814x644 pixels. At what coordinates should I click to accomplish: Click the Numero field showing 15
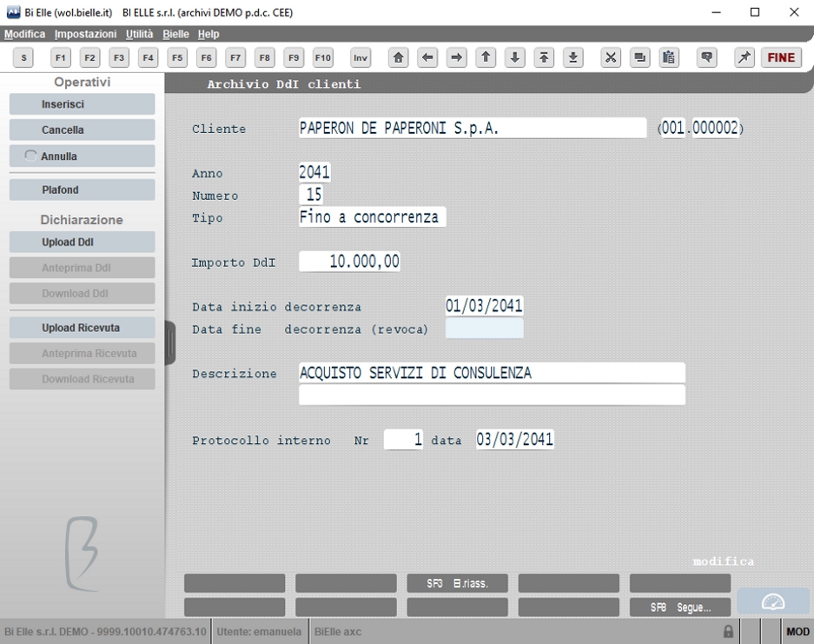coord(312,194)
